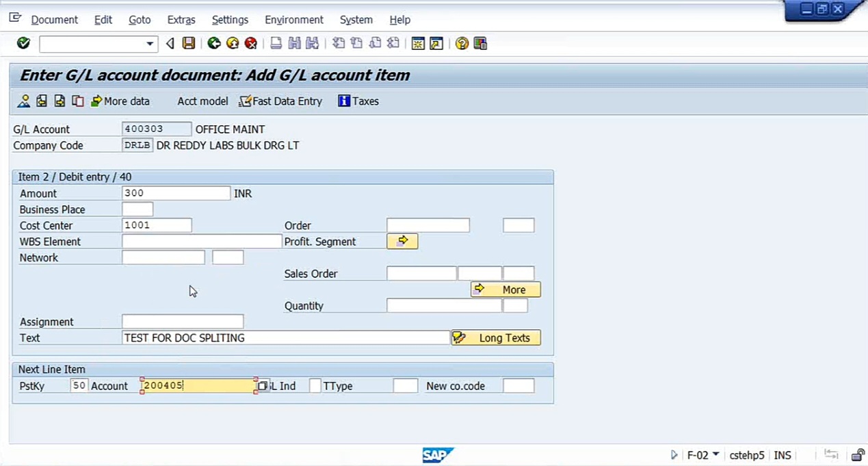
Task: Open the Goto menu
Action: click(140, 20)
